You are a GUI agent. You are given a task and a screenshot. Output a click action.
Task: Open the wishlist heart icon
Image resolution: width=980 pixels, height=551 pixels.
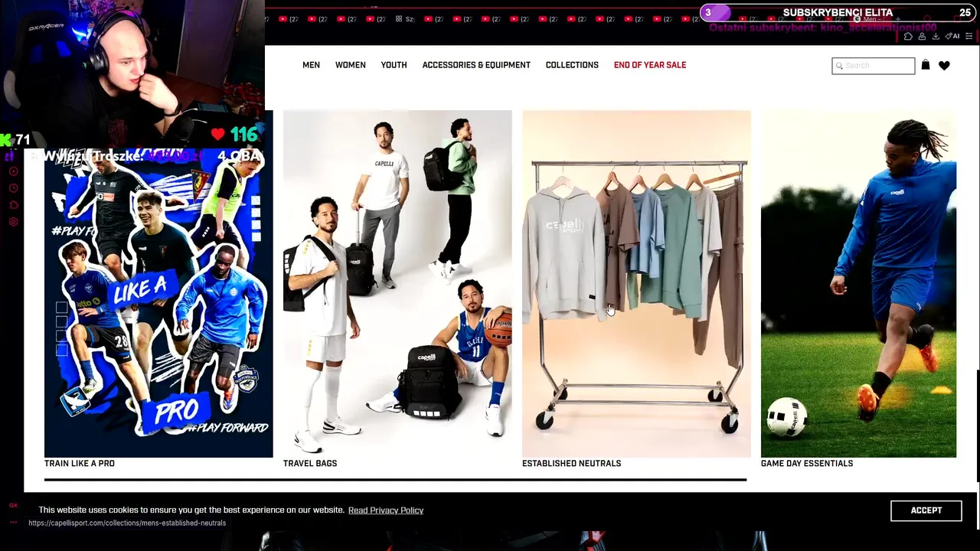(x=944, y=66)
